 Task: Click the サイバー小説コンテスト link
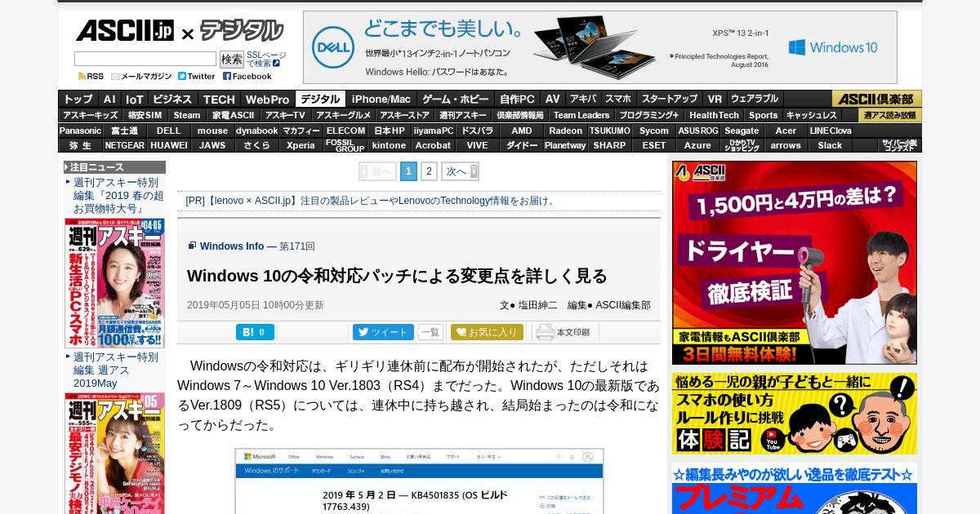900,145
